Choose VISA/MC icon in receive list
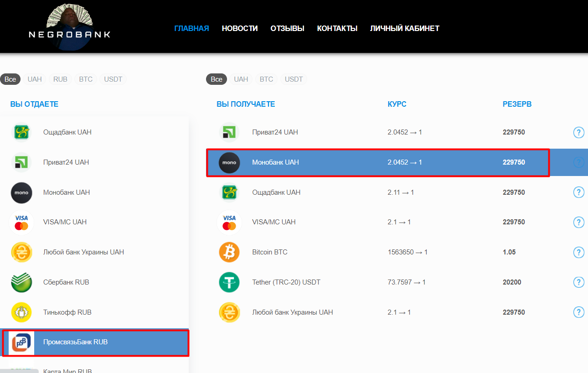 pyautogui.click(x=229, y=222)
